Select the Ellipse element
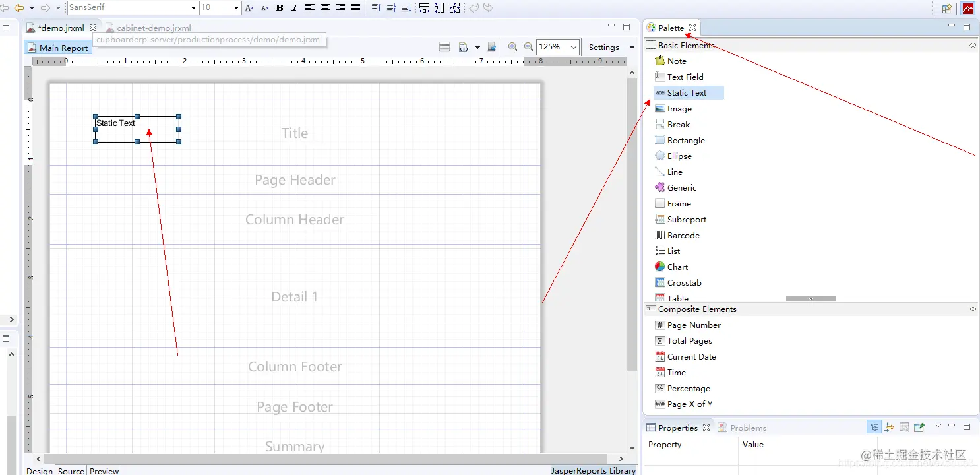Image resolution: width=980 pixels, height=475 pixels. [673, 156]
